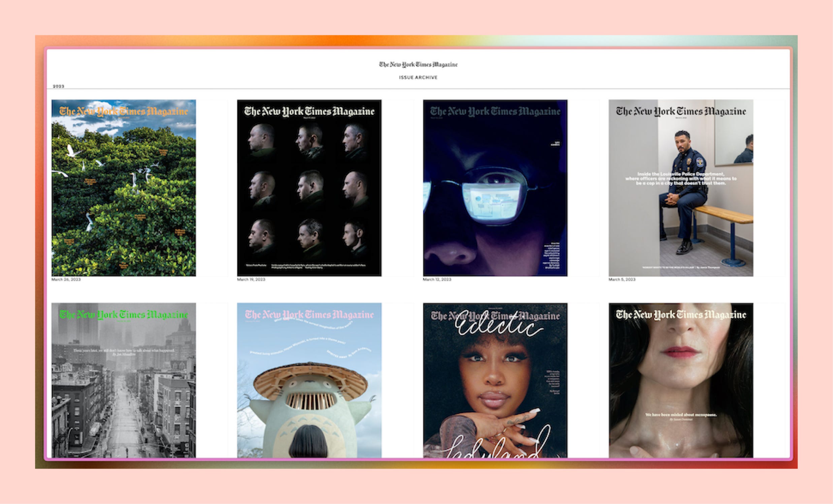833x504 pixels.
Task: Open the Totoro theme park cover
Action: (x=309, y=380)
